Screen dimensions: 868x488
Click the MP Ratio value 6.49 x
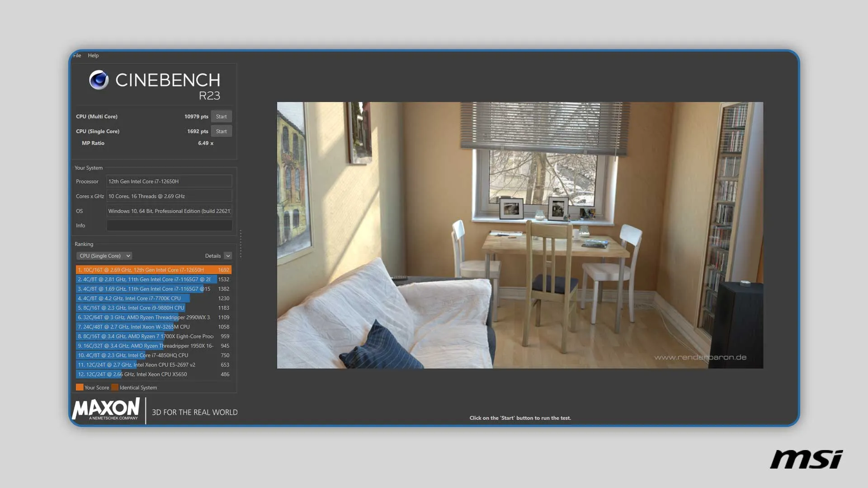[206, 143]
